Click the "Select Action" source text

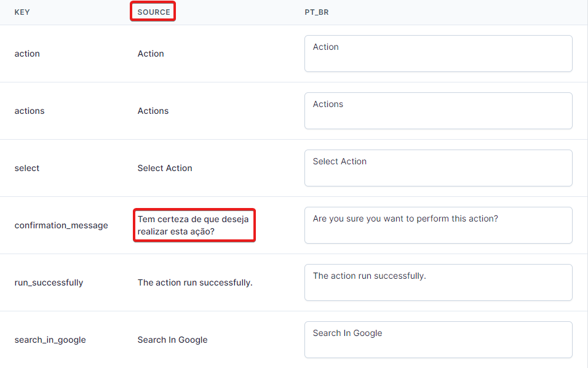click(x=165, y=168)
